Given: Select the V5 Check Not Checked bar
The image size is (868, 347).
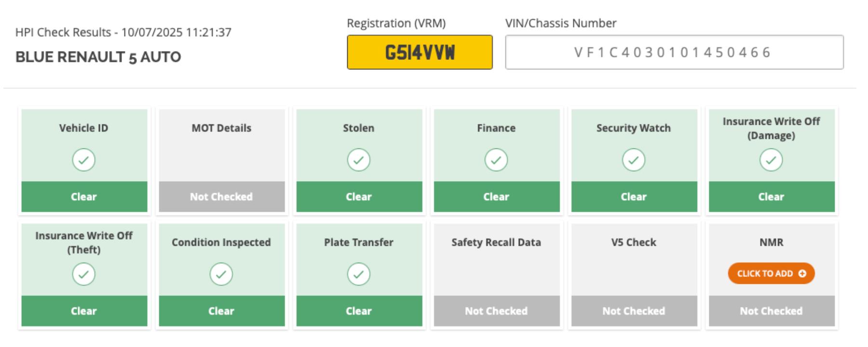Looking at the screenshot, I should tap(634, 311).
